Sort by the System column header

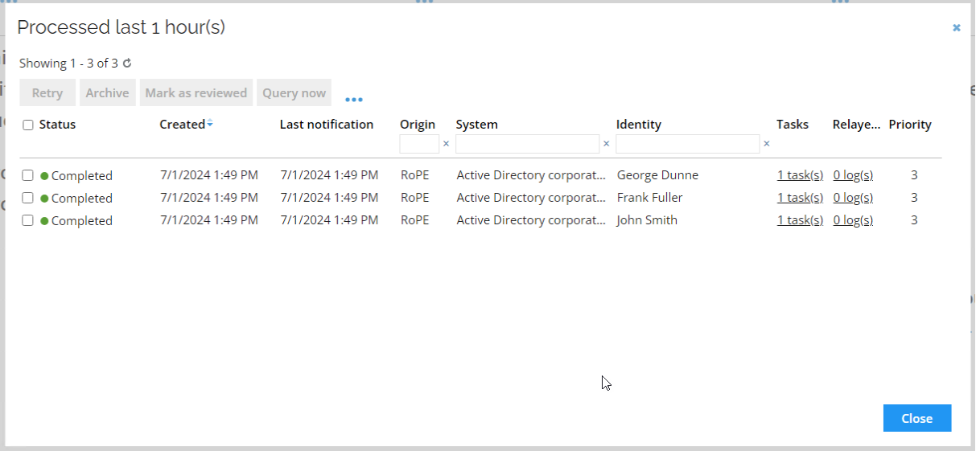476,125
